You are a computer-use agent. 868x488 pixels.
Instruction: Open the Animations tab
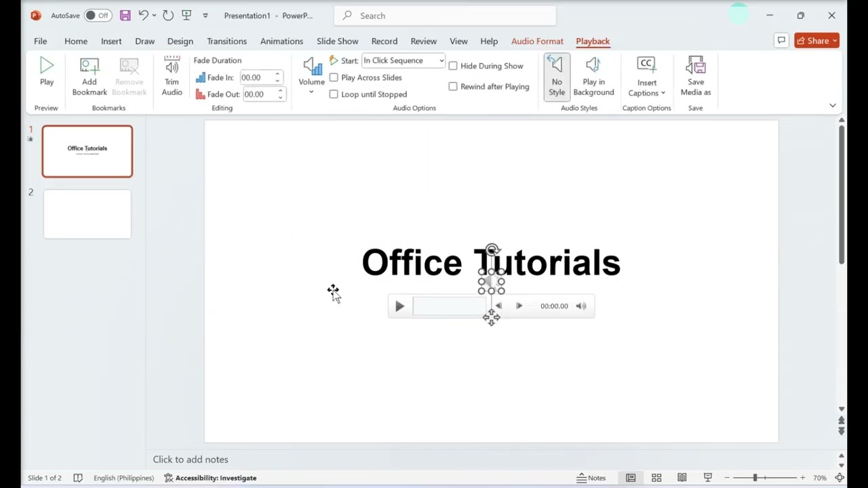(x=281, y=41)
